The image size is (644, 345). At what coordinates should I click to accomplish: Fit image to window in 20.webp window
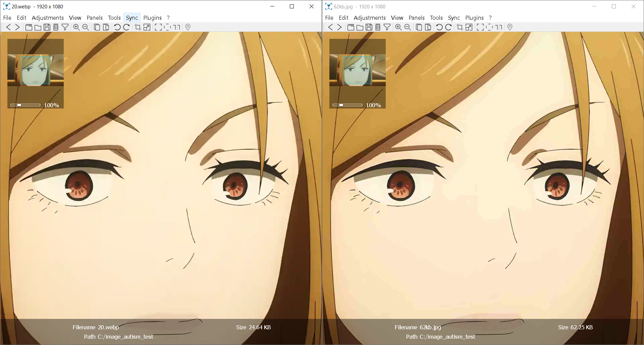pyautogui.click(x=167, y=27)
